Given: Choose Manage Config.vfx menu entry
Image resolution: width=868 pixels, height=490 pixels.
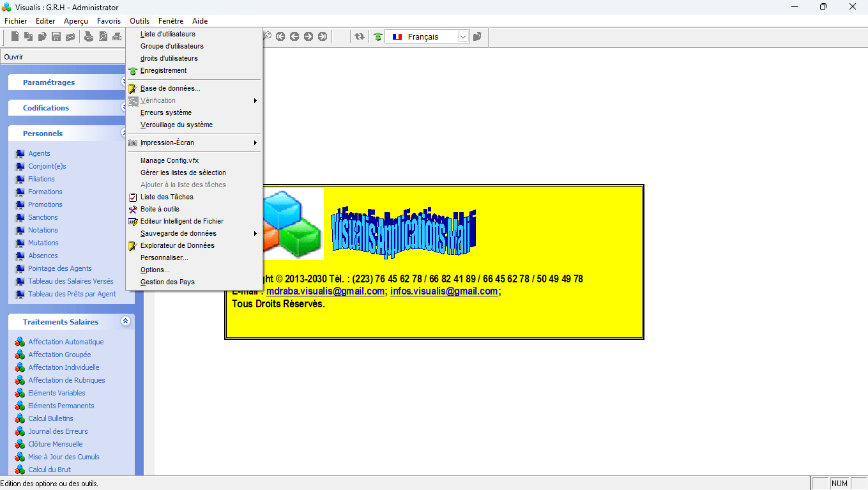Looking at the screenshot, I should 194,160.
